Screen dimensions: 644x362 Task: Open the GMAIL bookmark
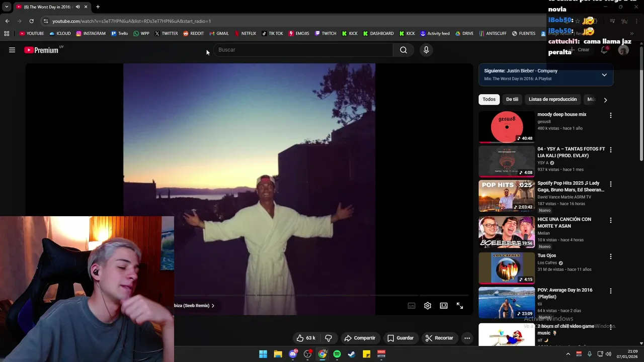pos(219,34)
